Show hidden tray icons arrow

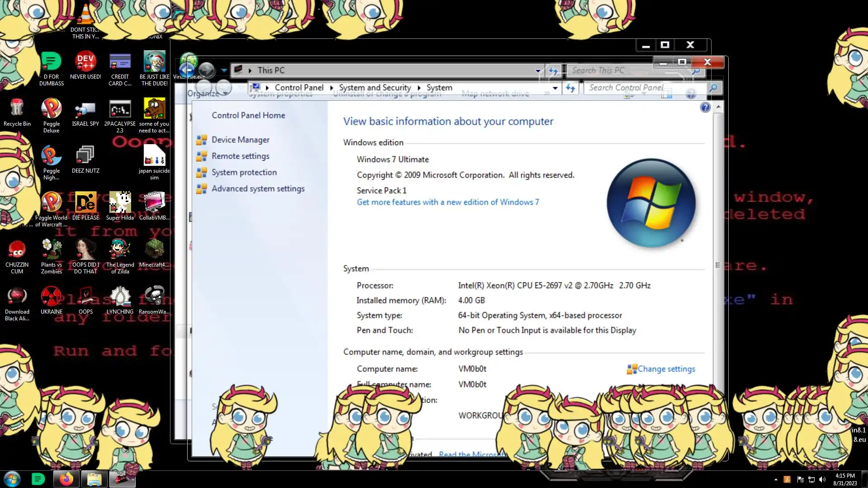(776, 479)
